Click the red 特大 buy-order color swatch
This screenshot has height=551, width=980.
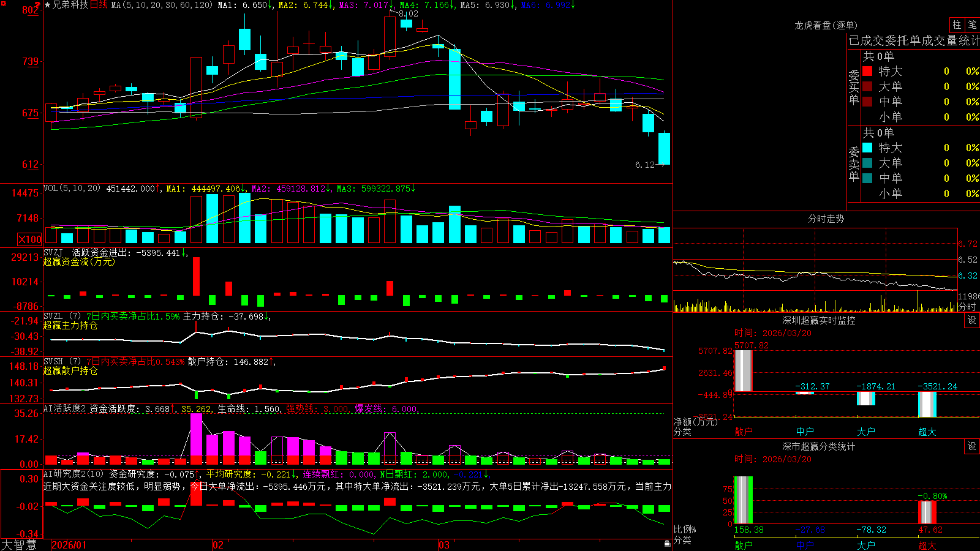(867, 71)
